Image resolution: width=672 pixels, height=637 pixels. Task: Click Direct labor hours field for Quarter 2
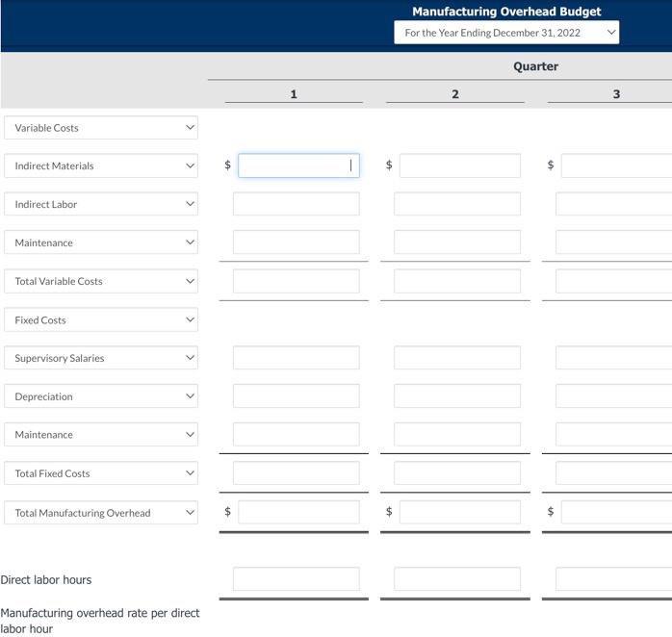(457, 579)
